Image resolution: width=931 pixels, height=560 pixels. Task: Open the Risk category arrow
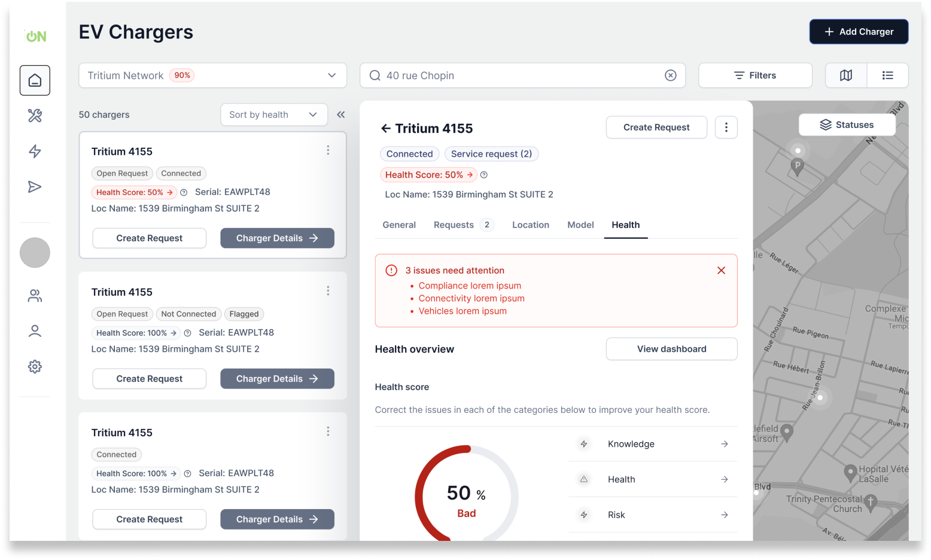tap(725, 515)
